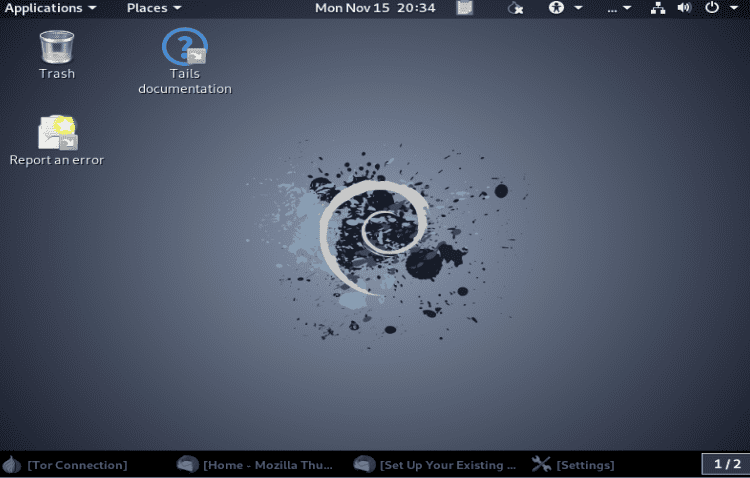750x478 pixels.
Task: Open the Places menu
Action: (154, 8)
